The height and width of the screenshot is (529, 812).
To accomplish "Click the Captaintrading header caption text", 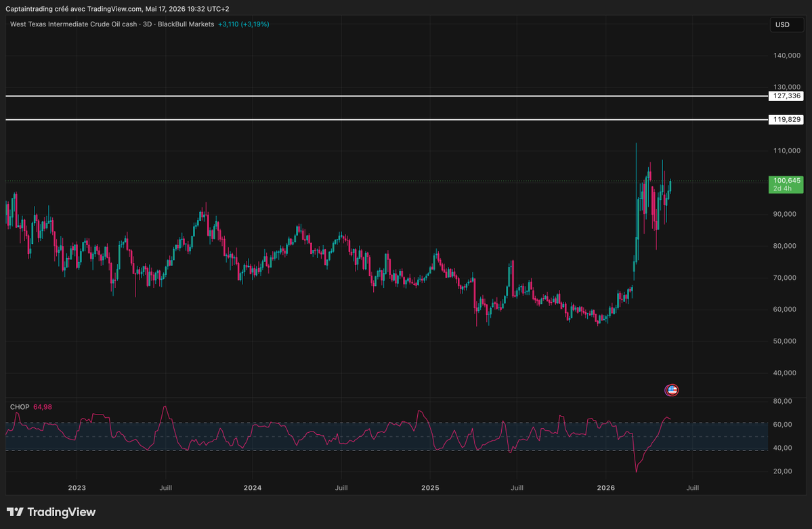I will (x=117, y=9).
